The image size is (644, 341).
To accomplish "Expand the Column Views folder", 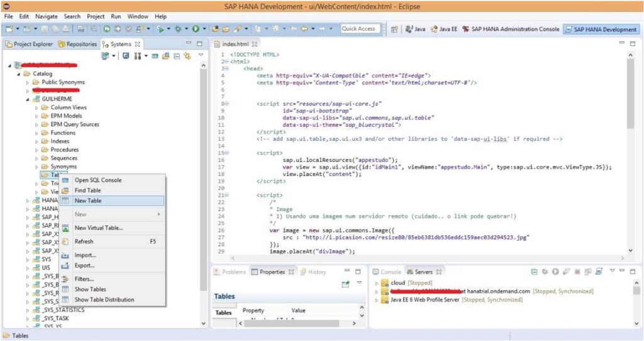I will [x=36, y=107].
